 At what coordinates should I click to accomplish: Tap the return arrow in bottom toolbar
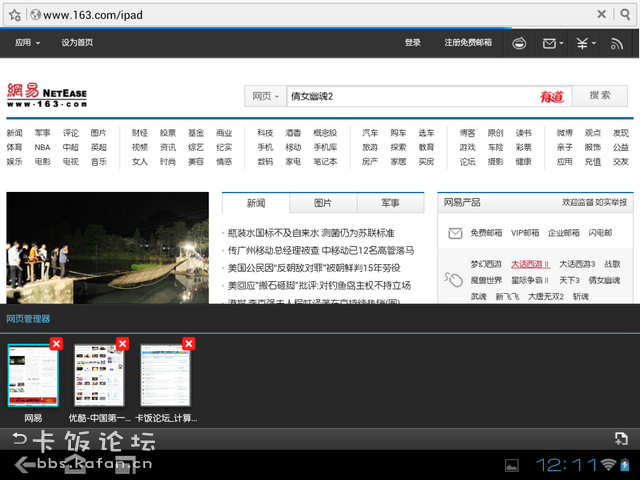click(19, 439)
